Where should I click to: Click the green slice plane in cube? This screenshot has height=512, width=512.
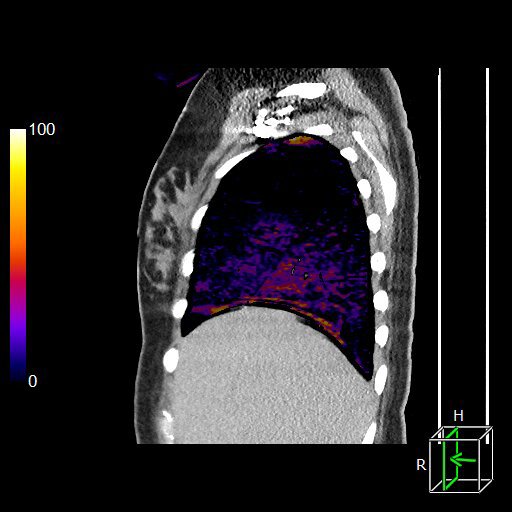point(450,459)
